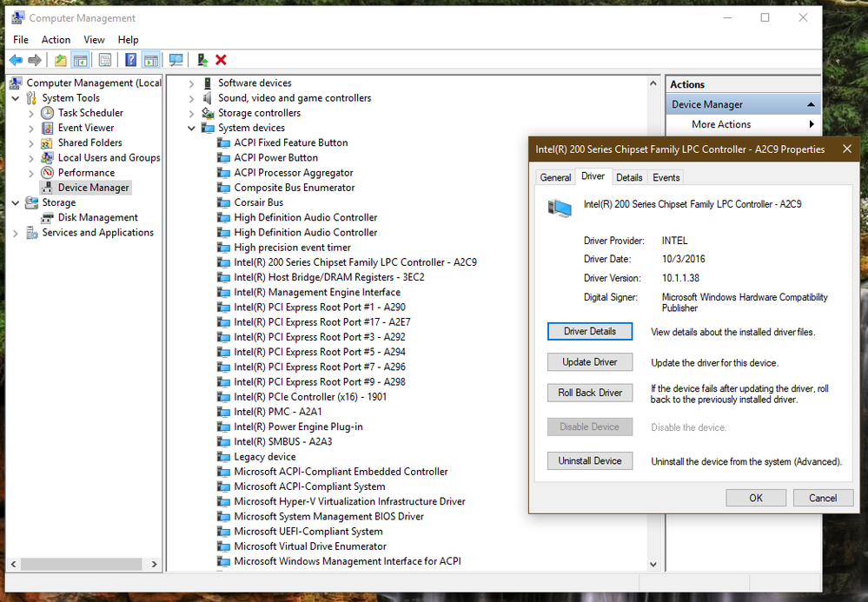Collapse the Device Manager actions section arrow
Screen dimensions: 868x602
pyautogui.click(x=811, y=104)
